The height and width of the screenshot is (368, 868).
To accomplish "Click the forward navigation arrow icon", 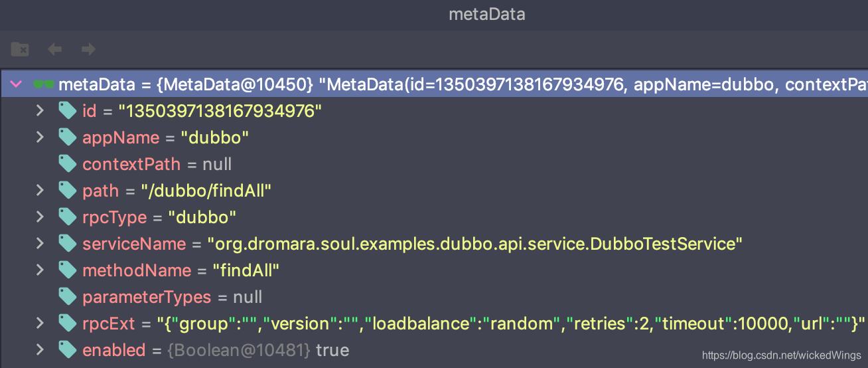I will (88, 49).
